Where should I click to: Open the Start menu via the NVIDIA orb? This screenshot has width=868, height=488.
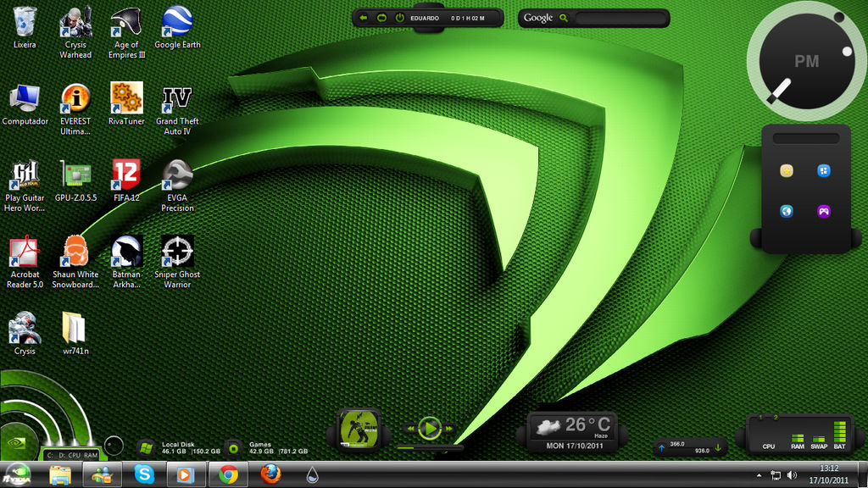click(x=17, y=475)
